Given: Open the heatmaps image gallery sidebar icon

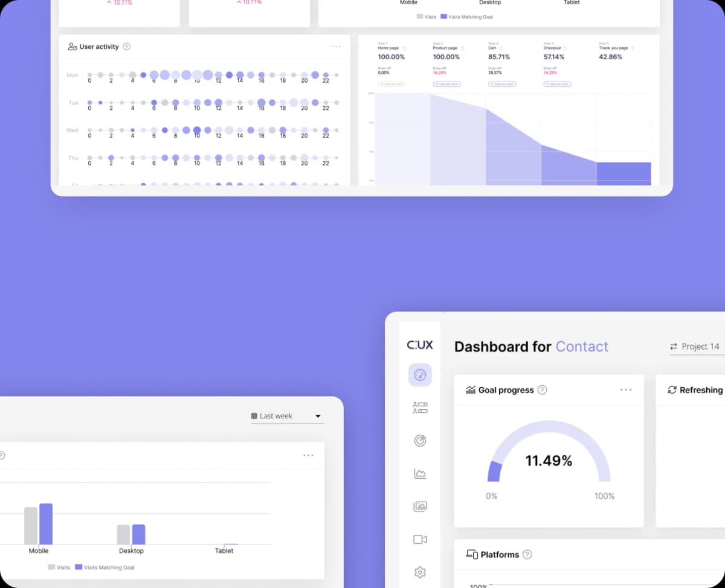Looking at the screenshot, I should click(x=420, y=507).
